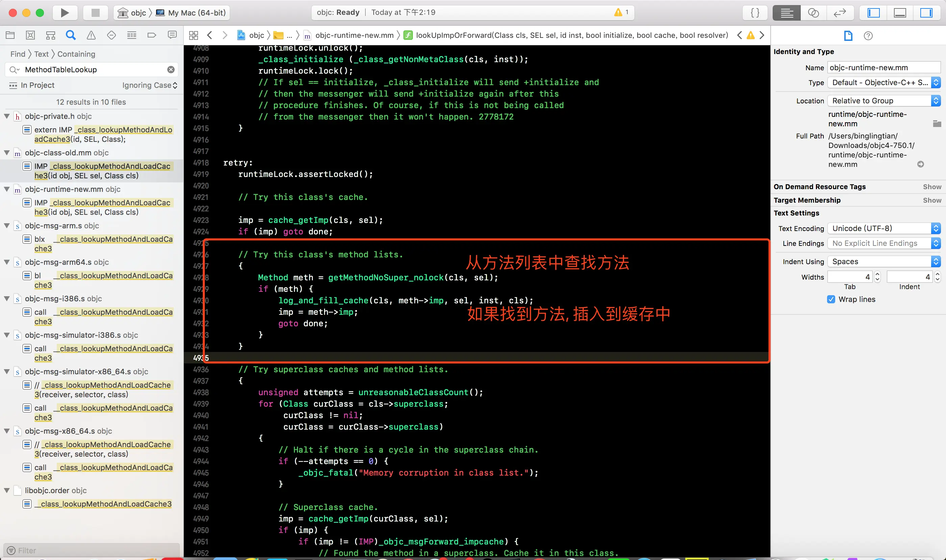Click the objc-runtime-new.mm breadcrumb item
The image size is (946, 560).
click(354, 35)
